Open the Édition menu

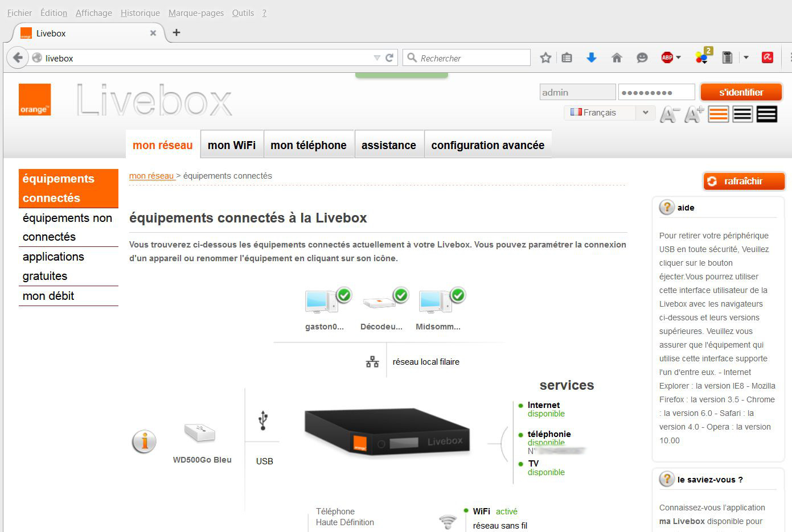pyautogui.click(x=54, y=13)
